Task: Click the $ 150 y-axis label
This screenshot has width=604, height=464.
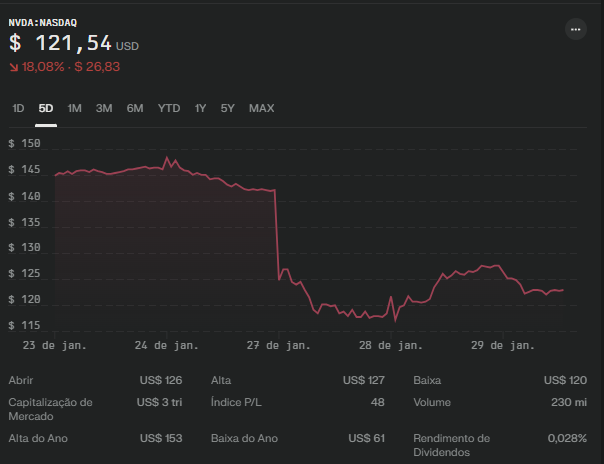Action: coord(24,144)
